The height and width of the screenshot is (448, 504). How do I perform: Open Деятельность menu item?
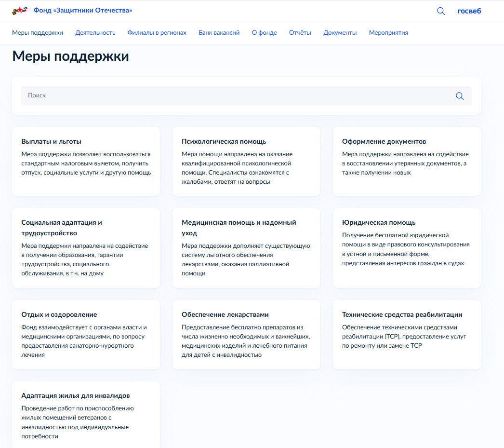[95, 32]
